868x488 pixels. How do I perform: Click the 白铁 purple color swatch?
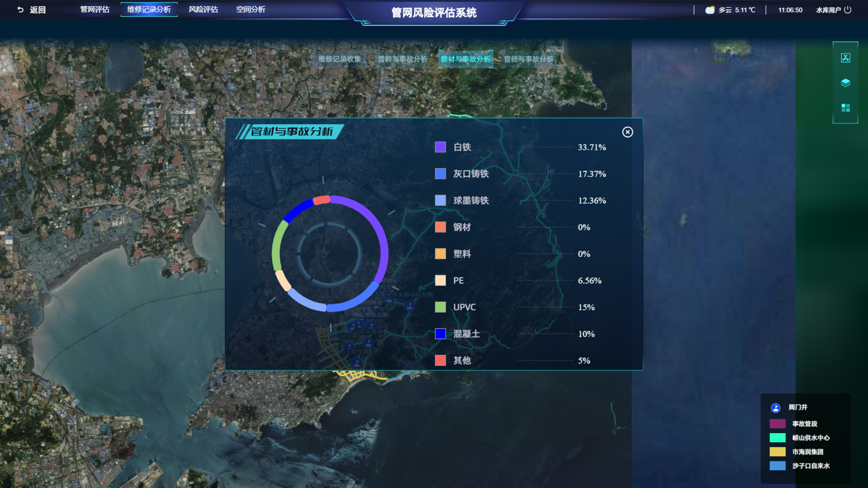(440, 147)
